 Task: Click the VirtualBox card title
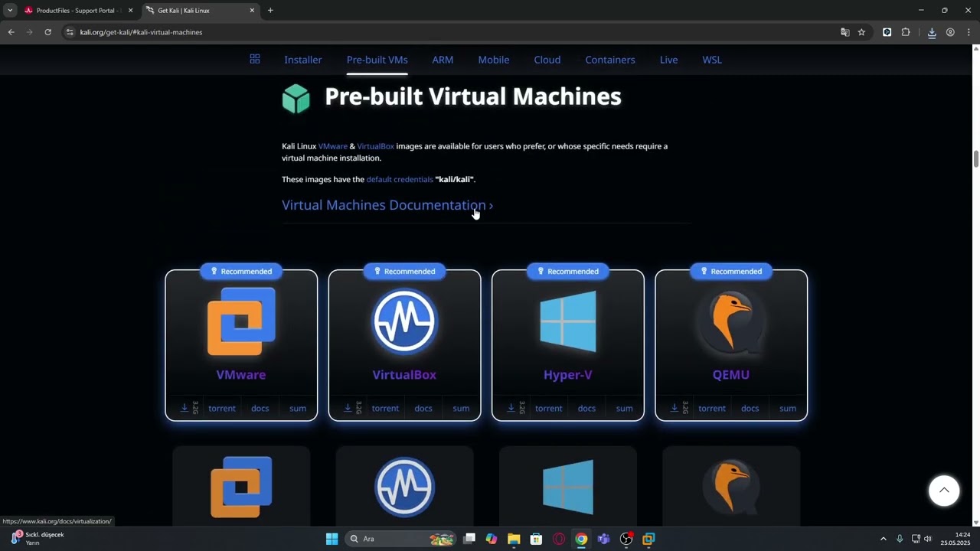point(404,375)
